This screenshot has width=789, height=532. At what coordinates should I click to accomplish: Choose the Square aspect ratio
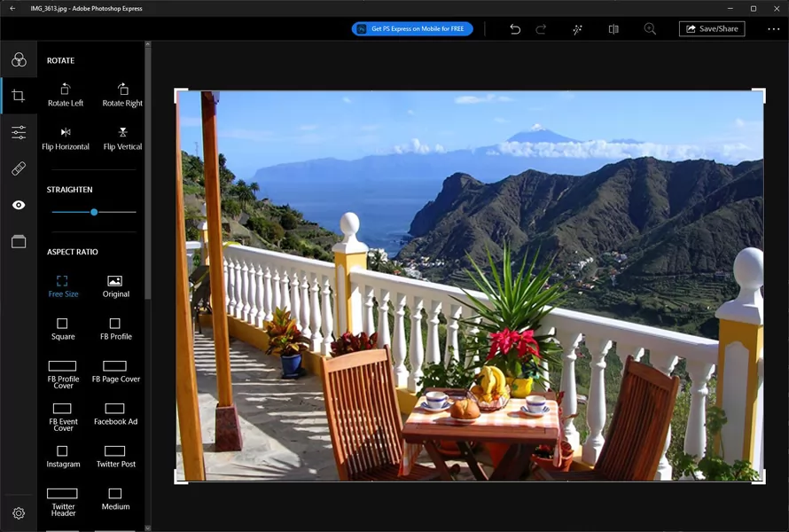(x=63, y=329)
